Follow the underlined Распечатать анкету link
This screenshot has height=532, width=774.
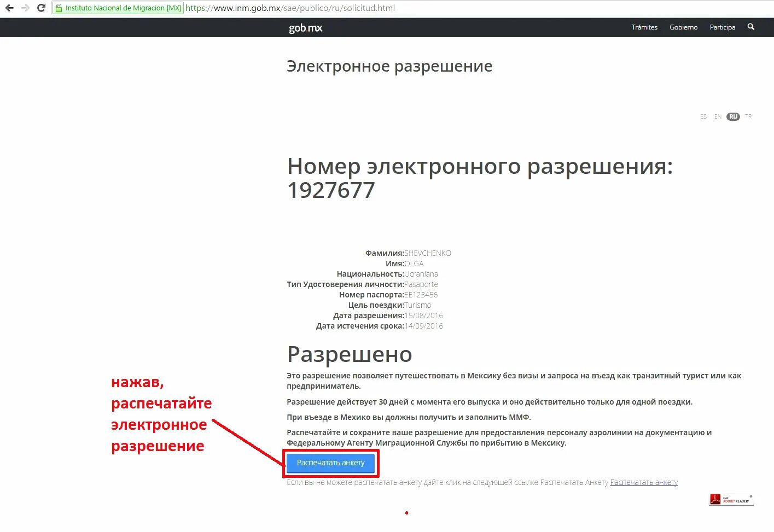(x=644, y=482)
